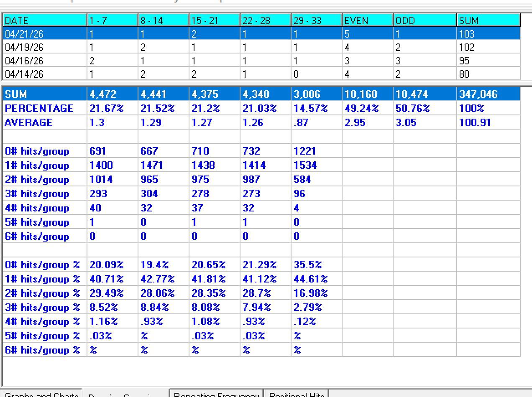
Task: Click the PERCENTAGE row label
Action: coord(39,109)
